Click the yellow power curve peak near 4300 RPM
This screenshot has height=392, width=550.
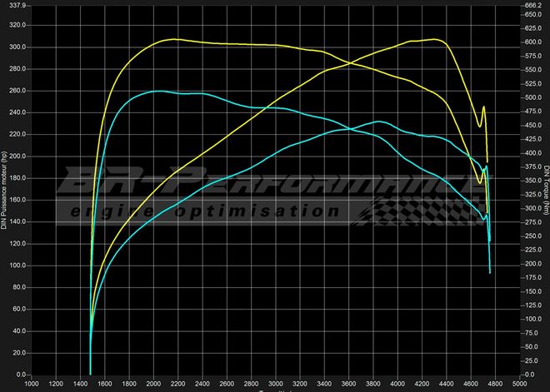434,39
